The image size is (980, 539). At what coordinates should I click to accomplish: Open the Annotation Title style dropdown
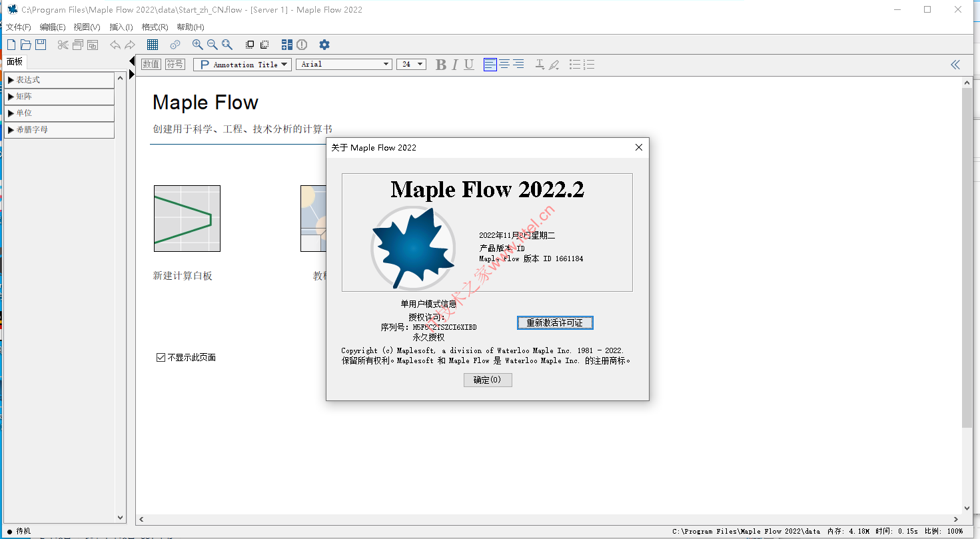coord(243,65)
